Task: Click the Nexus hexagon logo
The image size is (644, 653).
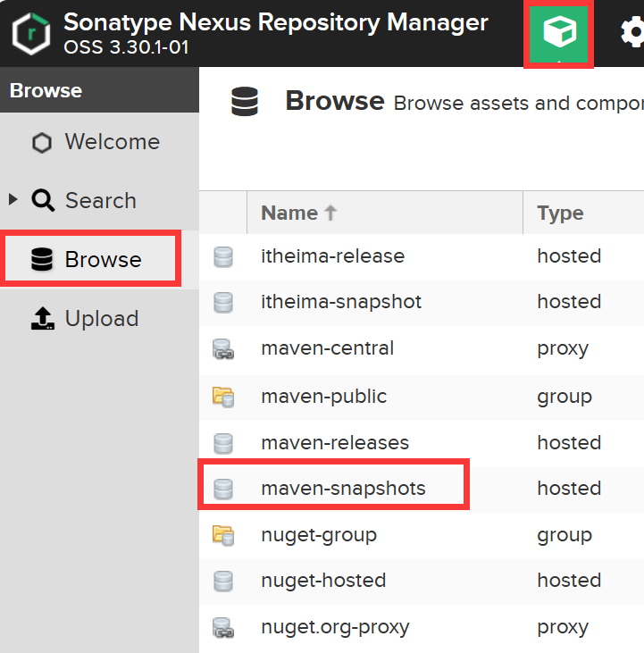Action: (x=31, y=33)
